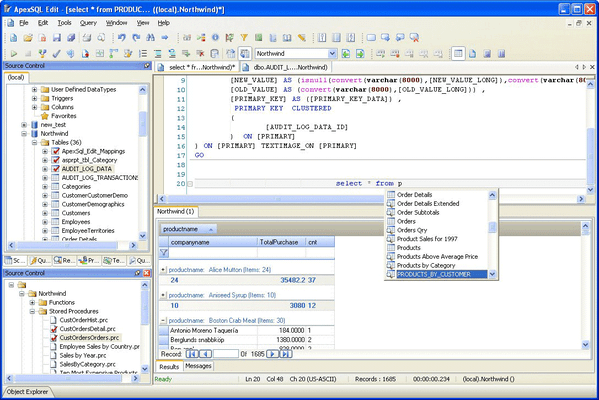599x400 pixels.
Task: Click the Print Preview magnifier icon
Action: (101, 38)
